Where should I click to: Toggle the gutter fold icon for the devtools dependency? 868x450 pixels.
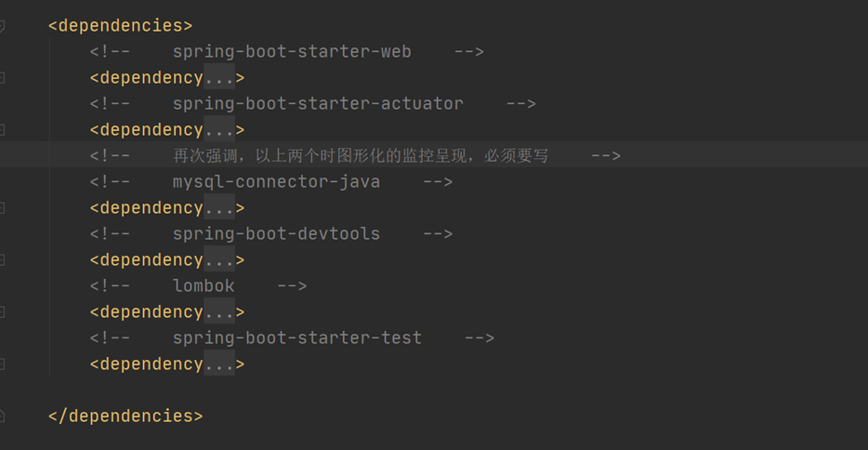tap(2, 259)
